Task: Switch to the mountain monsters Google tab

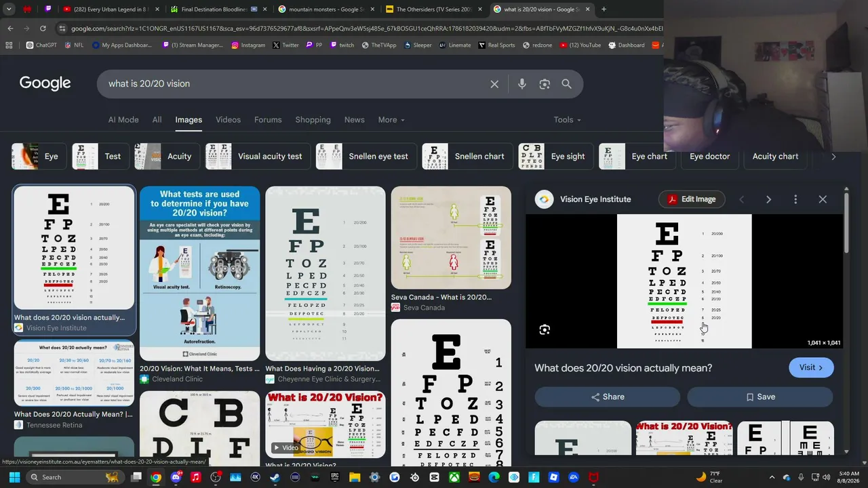Action: point(325,9)
